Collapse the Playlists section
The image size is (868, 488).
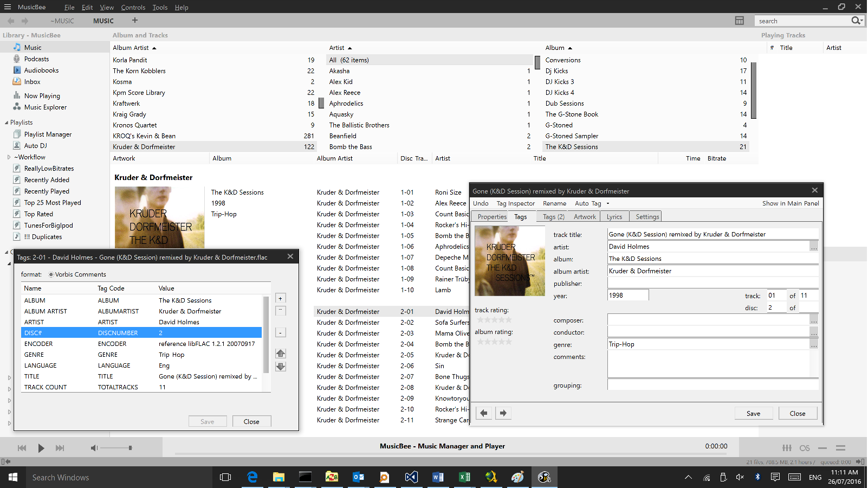[x=7, y=123]
